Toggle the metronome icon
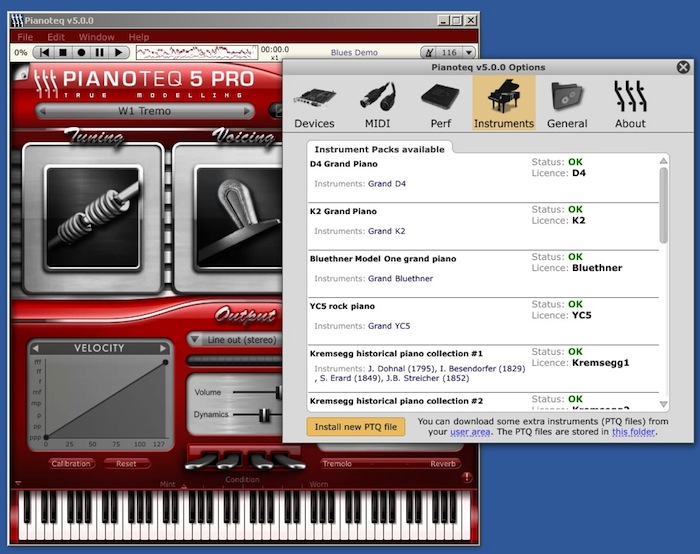Screen dimensions: 700x554 click(429, 53)
